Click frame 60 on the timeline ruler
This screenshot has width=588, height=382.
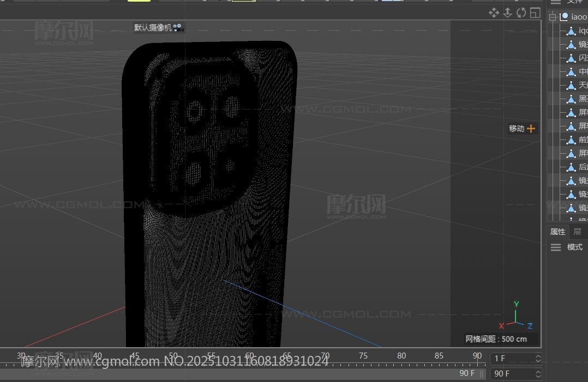point(249,356)
